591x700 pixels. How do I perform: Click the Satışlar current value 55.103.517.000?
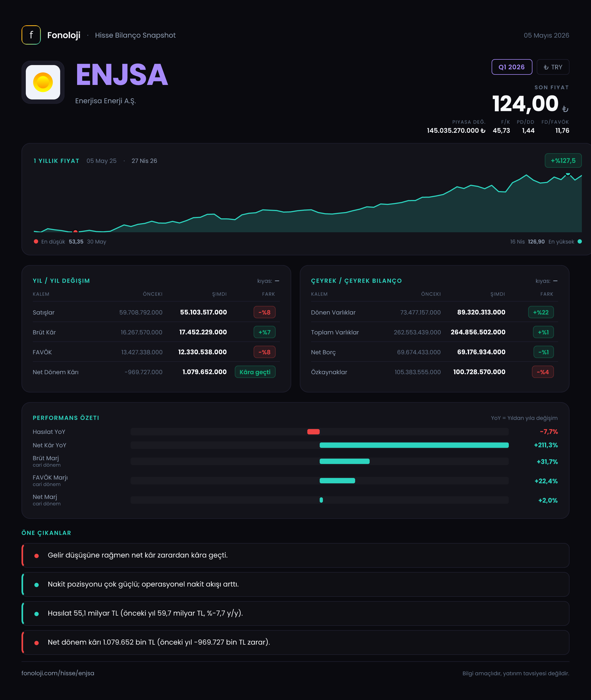click(203, 312)
